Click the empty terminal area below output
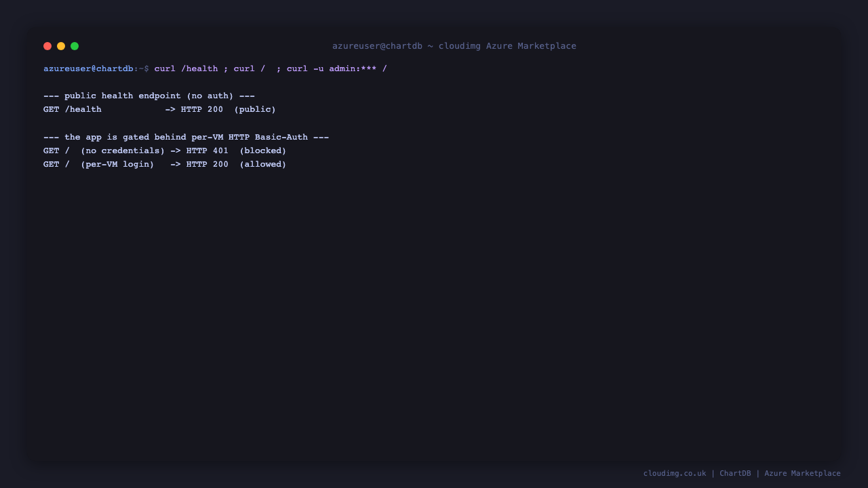The image size is (868, 488). [434, 312]
